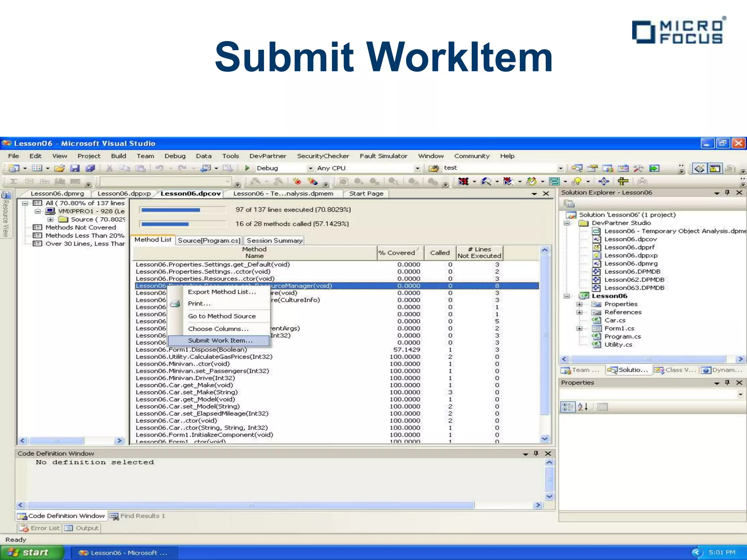
Task: Select Go to Method Source
Action: click(222, 316)
